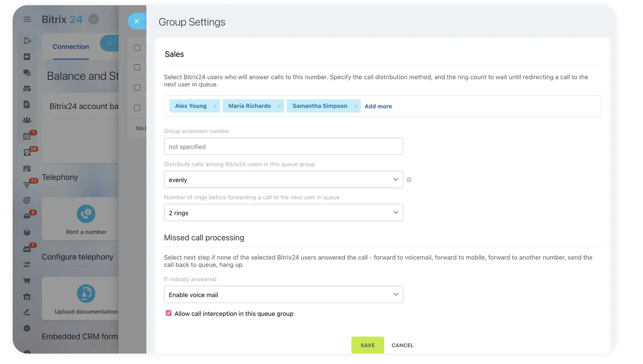Click the chat messages icon in sidebar
The height and width of the screenshot is (364, 643).
[x=27, y=73]
